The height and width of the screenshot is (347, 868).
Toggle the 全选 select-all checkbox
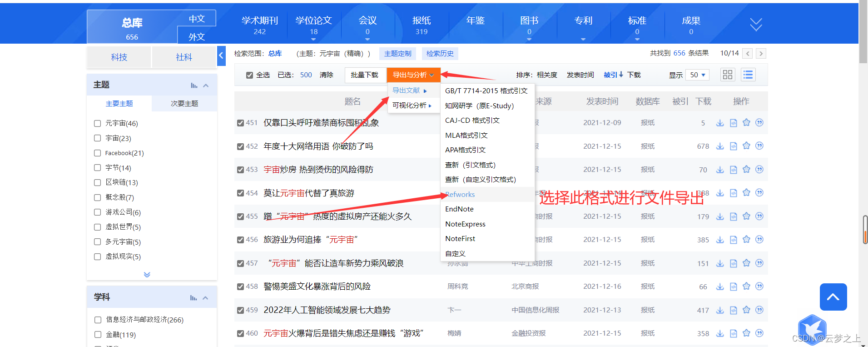click(249, 75)
